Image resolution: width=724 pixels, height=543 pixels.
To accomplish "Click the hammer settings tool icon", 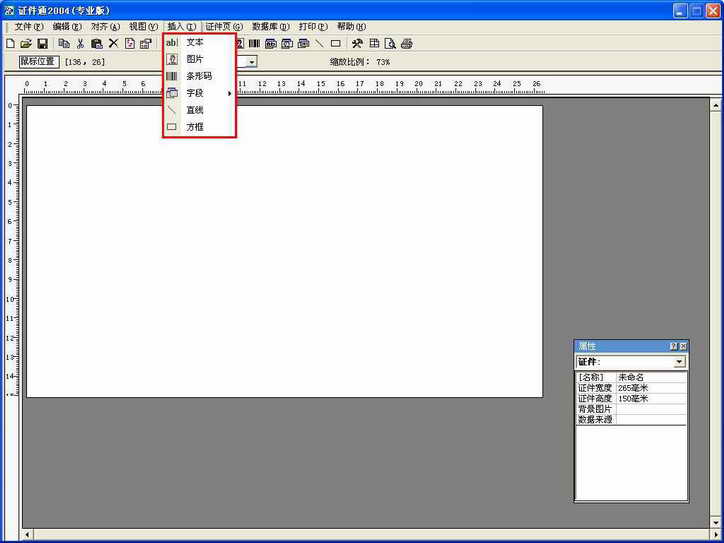I will (357, 44).
